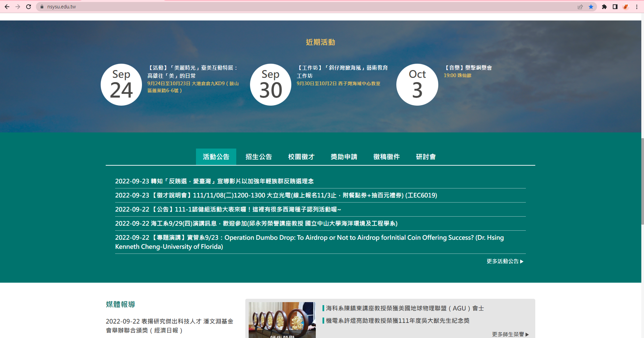Go forward to the next page
This screenshot has width=644, height=338.
point(18,7)
